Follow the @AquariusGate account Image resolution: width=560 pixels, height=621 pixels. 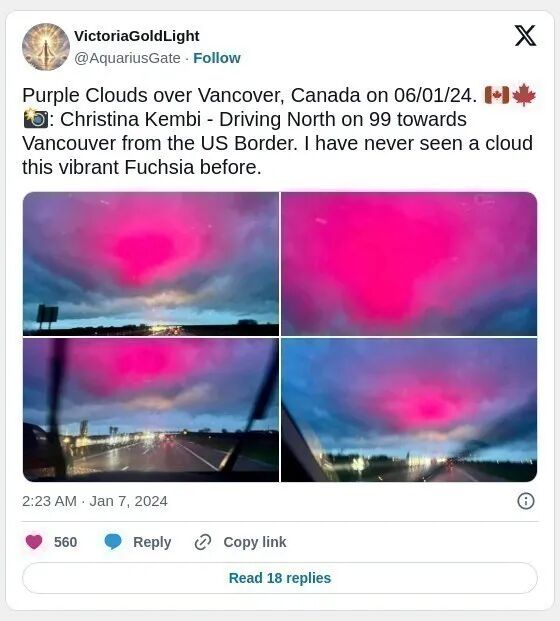pyautogui.click(x=217, y=58)
